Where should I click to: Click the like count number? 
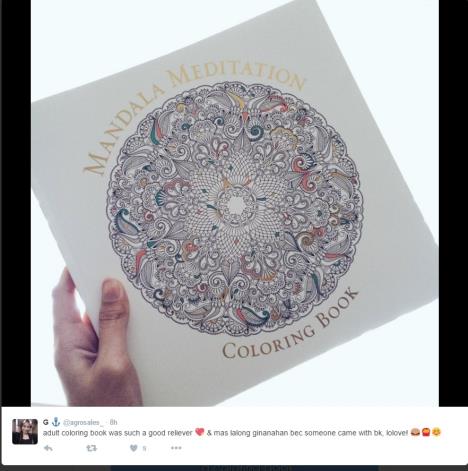[144, 449]
